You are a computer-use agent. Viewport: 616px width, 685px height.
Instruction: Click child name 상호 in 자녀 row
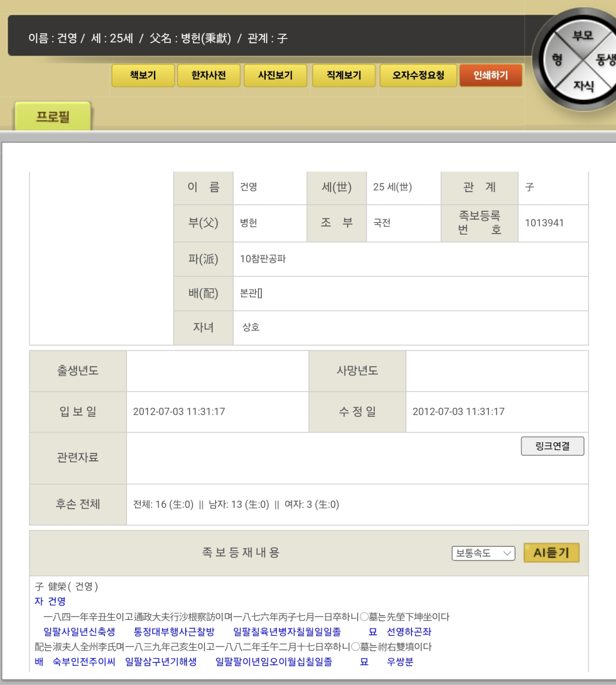(x=251, y=327)
